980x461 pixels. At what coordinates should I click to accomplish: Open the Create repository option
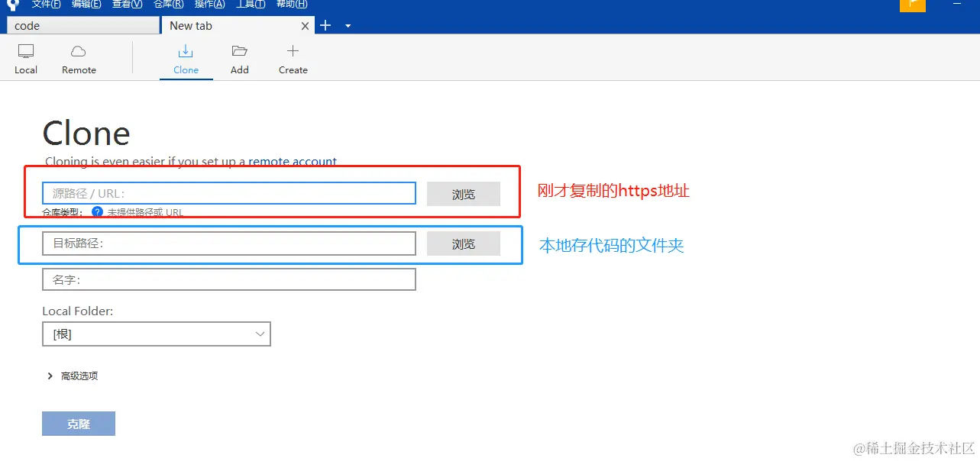[x=293, y=60]
